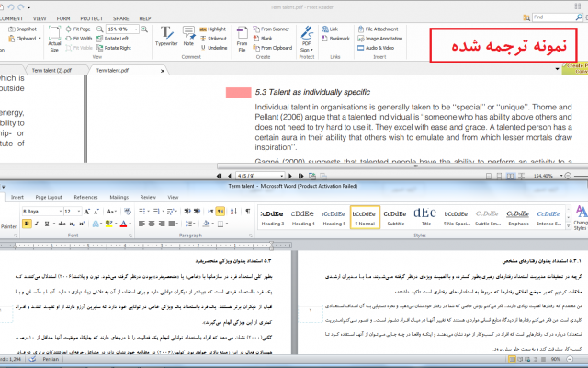Apply the Title style in Word

(425, 217)
